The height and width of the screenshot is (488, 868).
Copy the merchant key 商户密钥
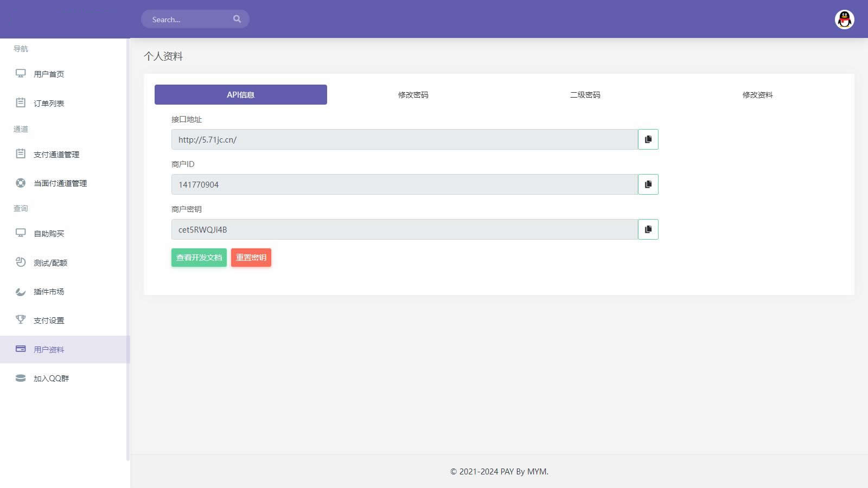coord(648,229)
